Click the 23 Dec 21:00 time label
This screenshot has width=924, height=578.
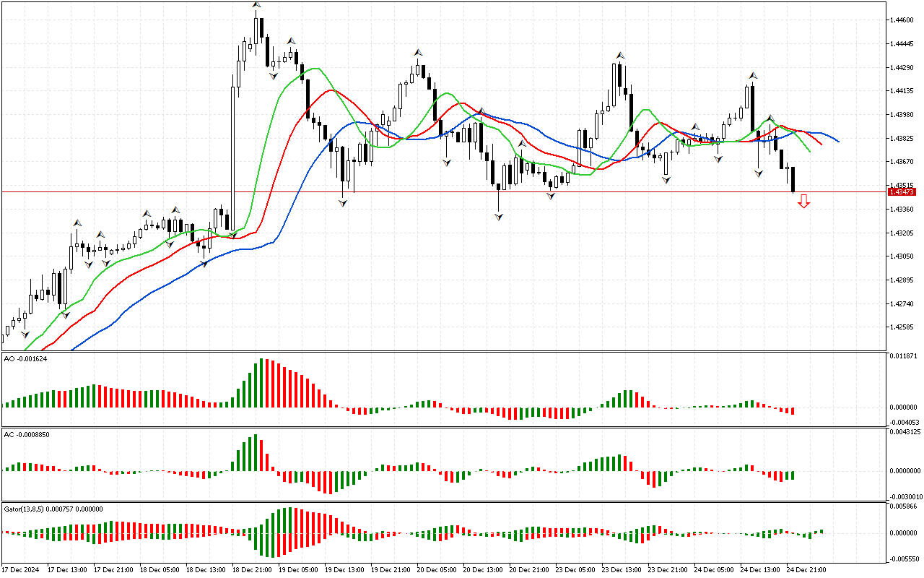click(x=668, y=569)
